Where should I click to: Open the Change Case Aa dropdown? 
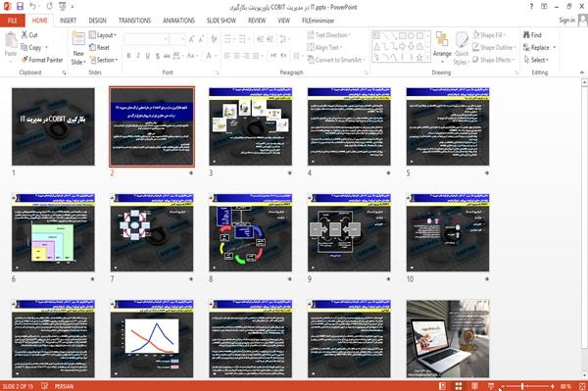(192, 56)
